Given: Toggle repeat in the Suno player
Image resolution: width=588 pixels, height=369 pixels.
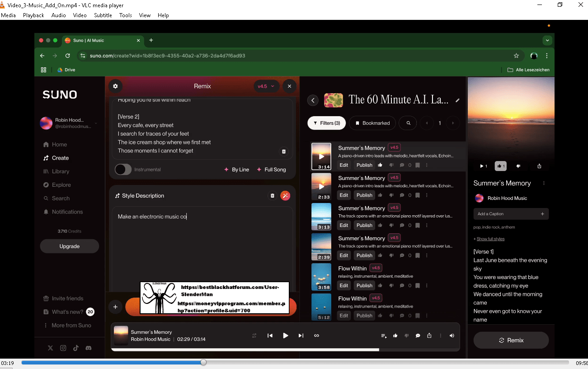Looking at the screenshot, I should 254,336.
